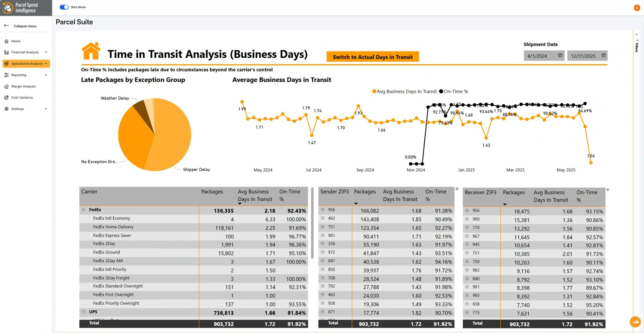Collapse the Operational Analysis menu chevron
The width and height of the screenshot is (644, 333).
[x=46, y=63]
